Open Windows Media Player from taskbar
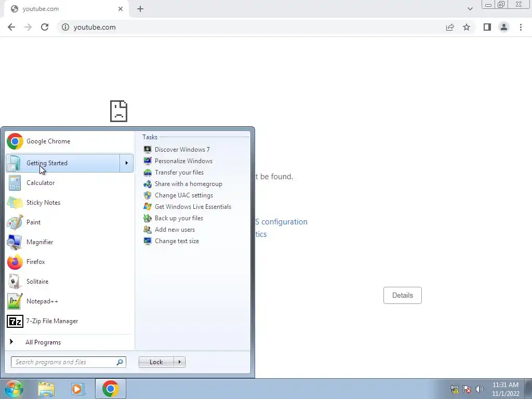Image resolution: width=532 pixels, height=399 pixels. pyautogui.click(x=77, y=389)
